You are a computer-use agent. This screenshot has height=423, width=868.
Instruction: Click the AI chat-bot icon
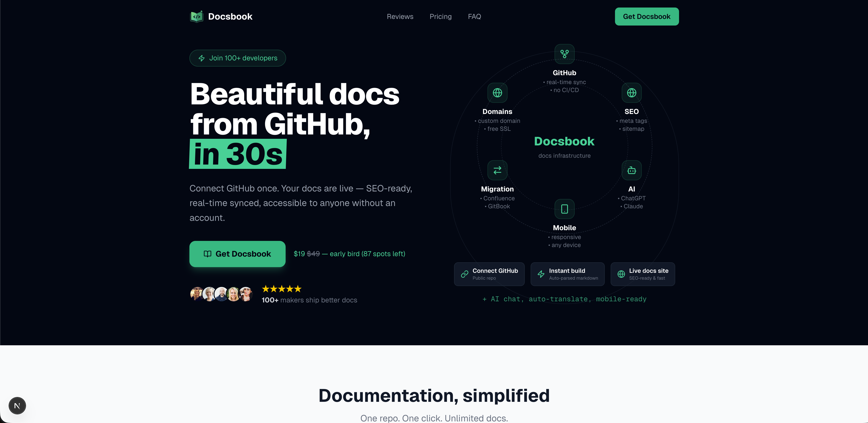click(632, 170)
